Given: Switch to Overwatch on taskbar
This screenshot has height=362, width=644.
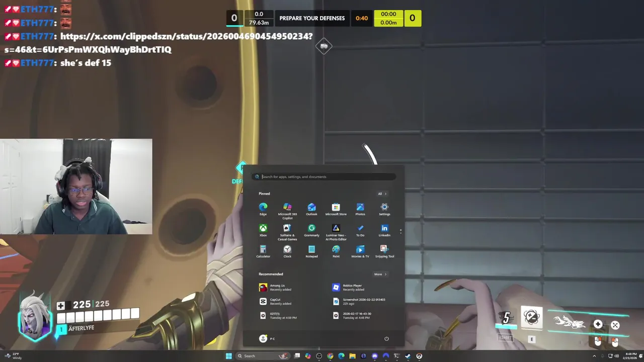Looking at the screenshot, I should (419, 356).
